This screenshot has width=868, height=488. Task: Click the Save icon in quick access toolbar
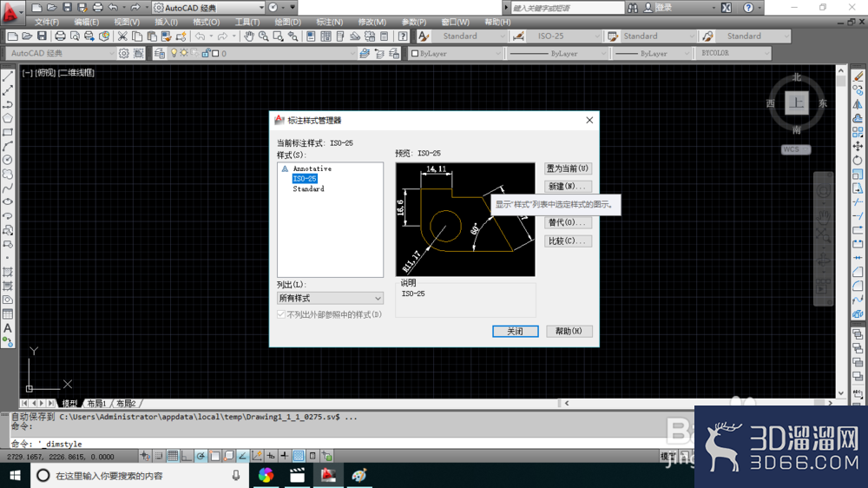[67, 8]
